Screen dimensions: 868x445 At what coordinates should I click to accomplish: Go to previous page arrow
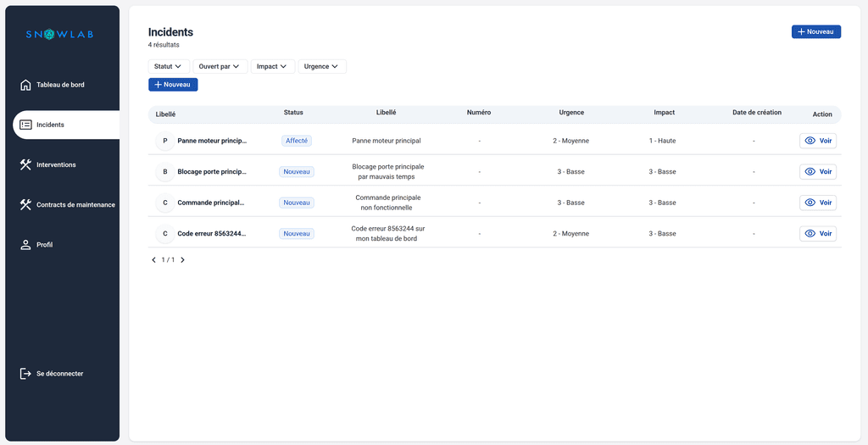pyautogui.click(x=154, y=259)
